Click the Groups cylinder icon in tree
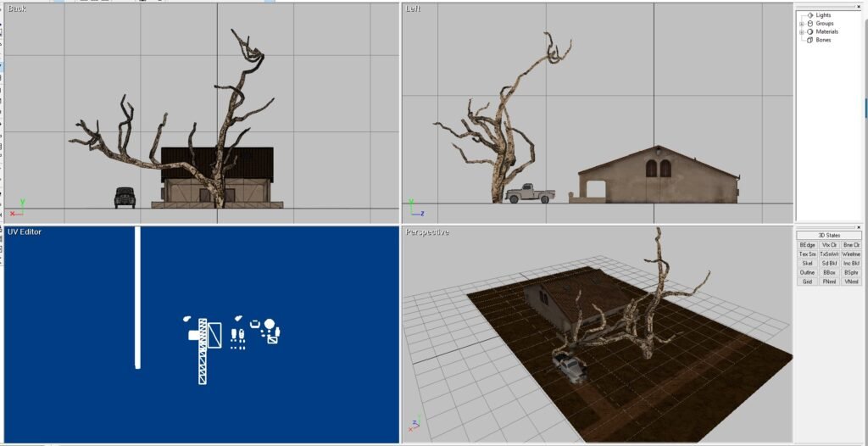Viewport: 868px width, 446px height. click(810, 24)
